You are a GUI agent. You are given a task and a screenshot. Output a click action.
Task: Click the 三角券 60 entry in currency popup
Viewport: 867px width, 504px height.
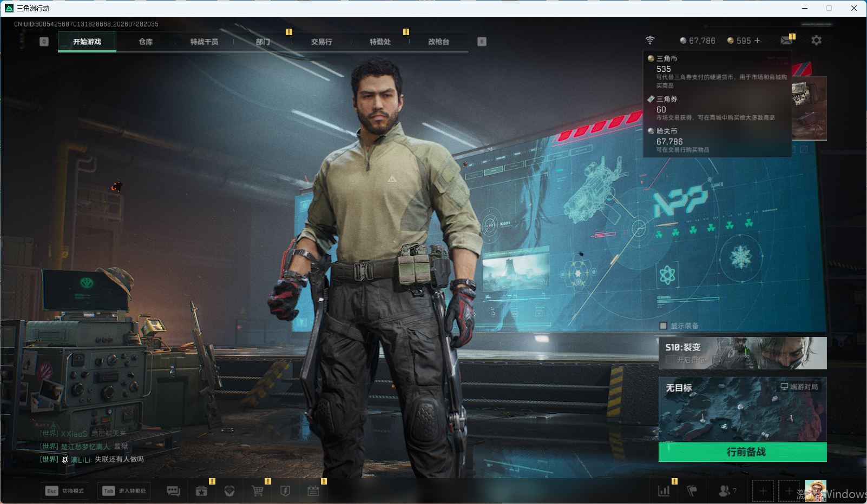(x=718, y=108)
